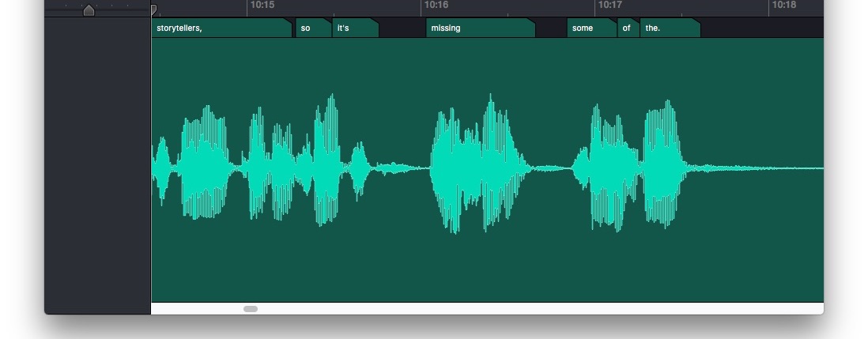
Task: Select the "of" word marker
Action: (x=628, y=28)
